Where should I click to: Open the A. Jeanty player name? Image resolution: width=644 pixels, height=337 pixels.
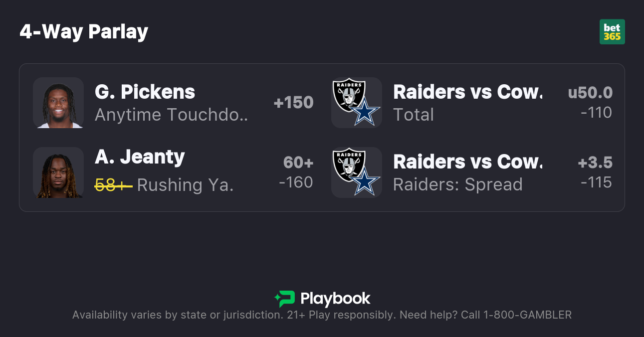point(140,157)
